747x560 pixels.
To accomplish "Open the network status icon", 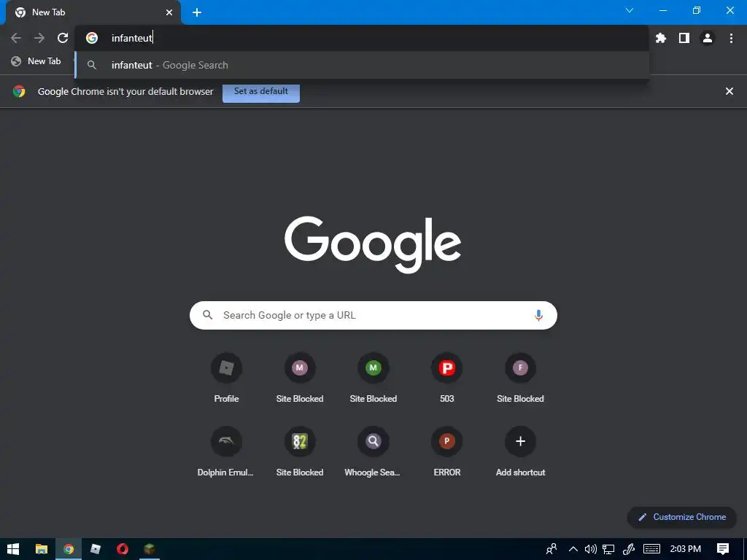I will [608, 549].
